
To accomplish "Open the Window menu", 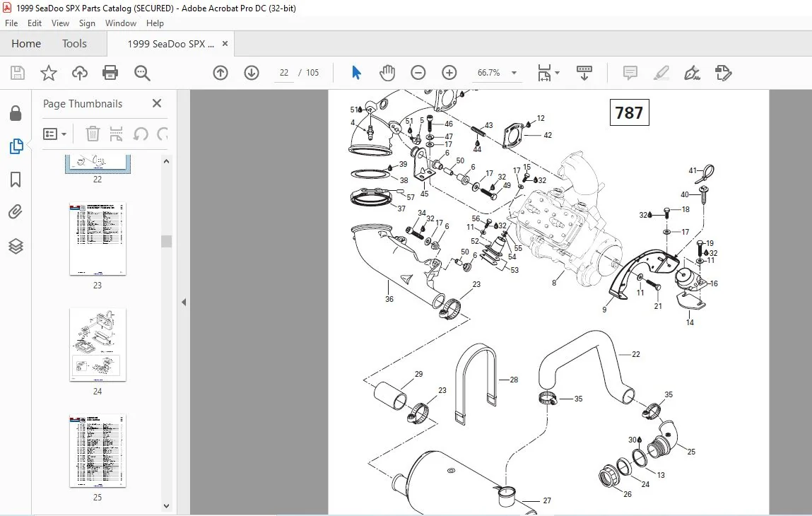I will 121,23.
